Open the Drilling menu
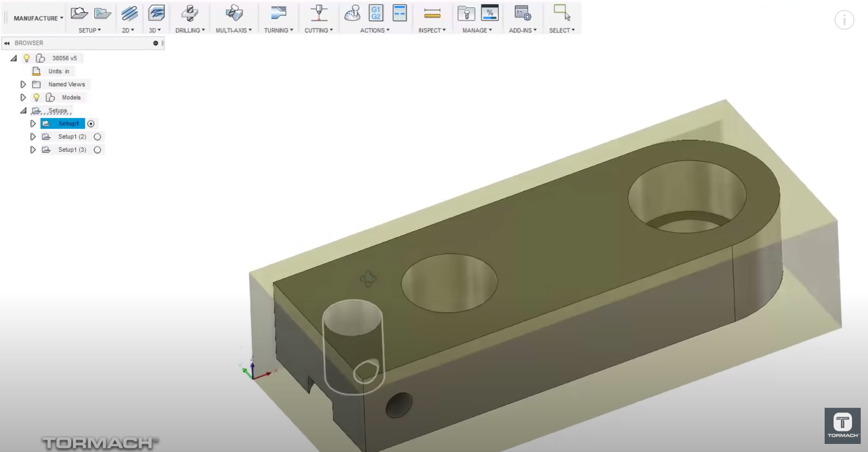Viewport: 868px width, 452px height. click(190, 30)
